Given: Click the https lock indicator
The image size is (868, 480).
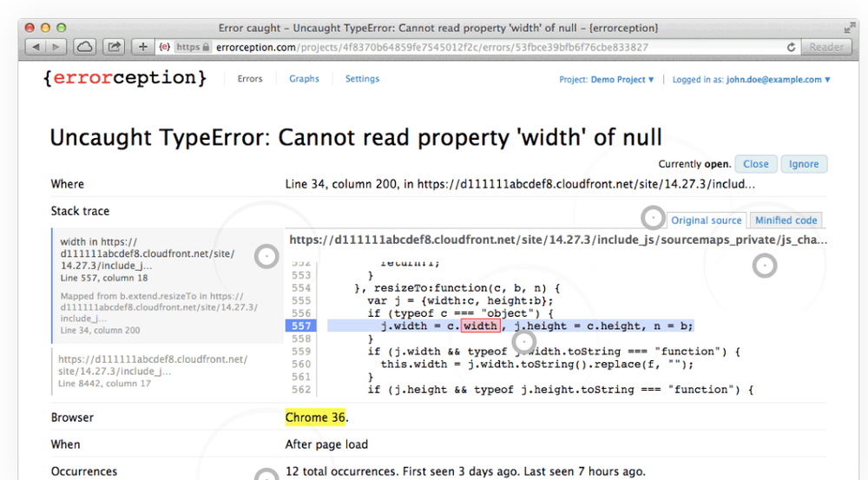Looking at the screenshot, I should click(x=193, y=47).
